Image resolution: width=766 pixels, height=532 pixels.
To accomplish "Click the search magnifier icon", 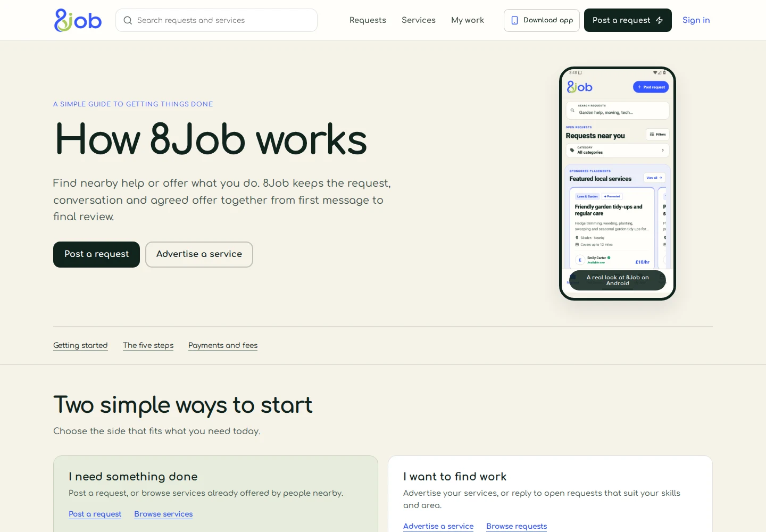I will pyautogui.click(x=128, y=20).
